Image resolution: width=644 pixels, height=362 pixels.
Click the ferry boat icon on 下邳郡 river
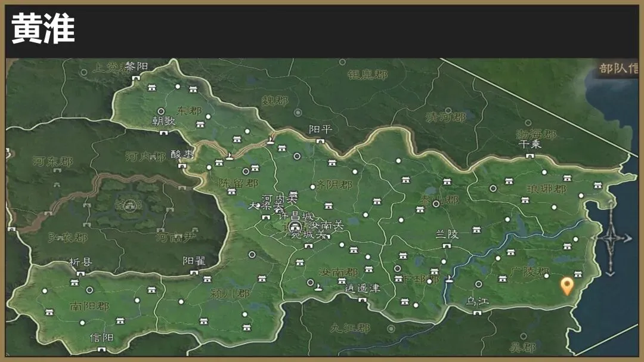coord(449,279)
